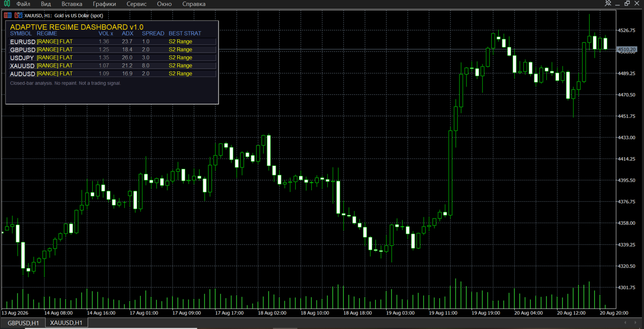Click the chart title XAUUSD, H1: Gold vs US Dollar
The width and height of the screenshot is (644, 329).
64,16
